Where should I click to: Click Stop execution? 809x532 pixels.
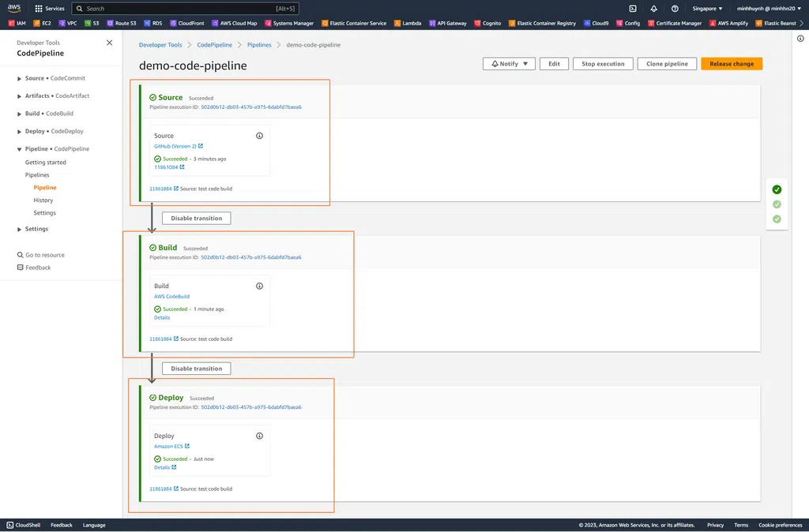[603, 64]
